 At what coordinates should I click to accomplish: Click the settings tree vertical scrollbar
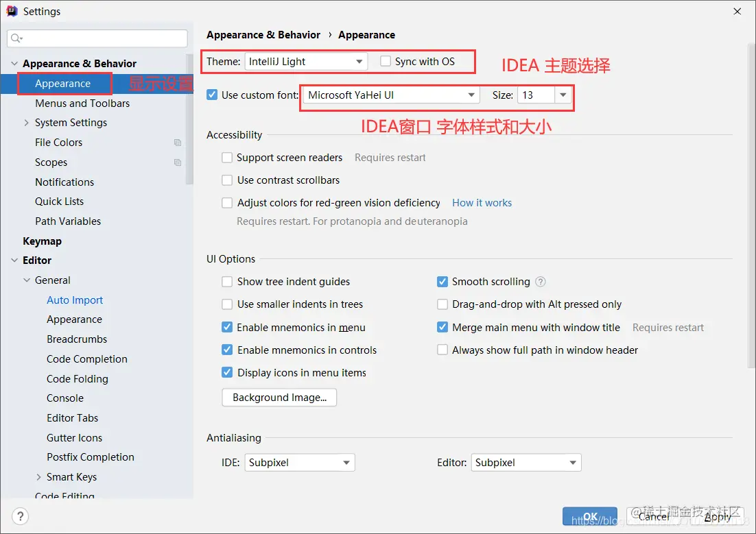(x=189, y=119)
